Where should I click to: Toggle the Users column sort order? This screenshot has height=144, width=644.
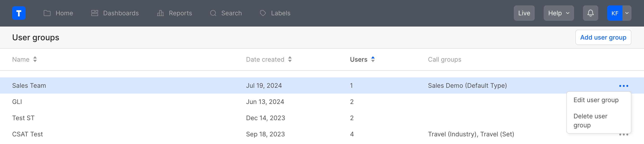tap(373, 59)
